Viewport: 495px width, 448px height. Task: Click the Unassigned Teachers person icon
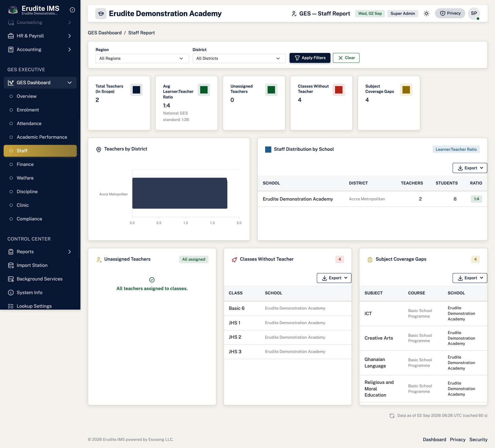[x=99, y=260]
